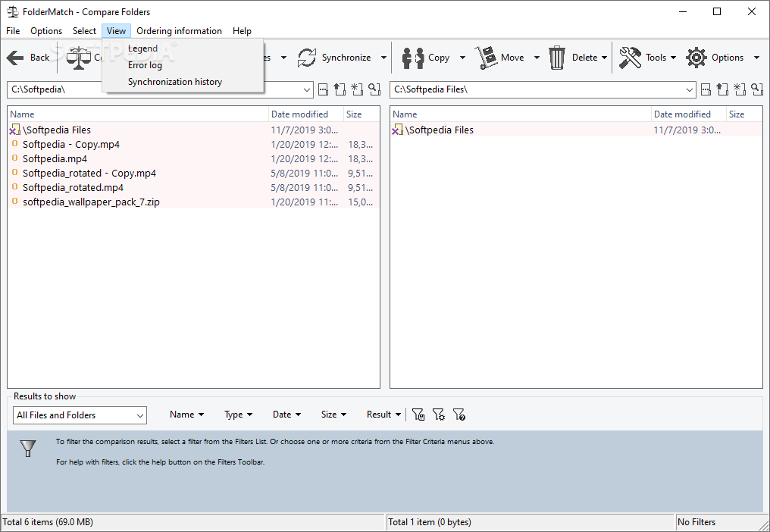
Task: Click the magnifier icon beside C:\Softpedia\
Action: click(x=374, y=89)
